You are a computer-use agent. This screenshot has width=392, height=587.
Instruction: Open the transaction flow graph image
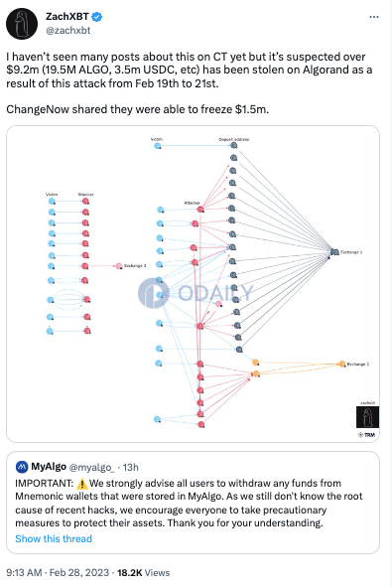[193, 284]
